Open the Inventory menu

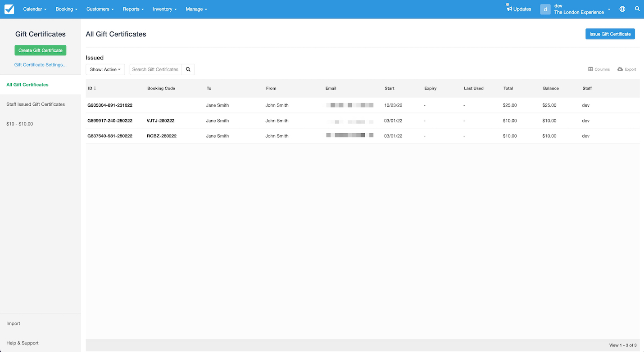point(164,9)
